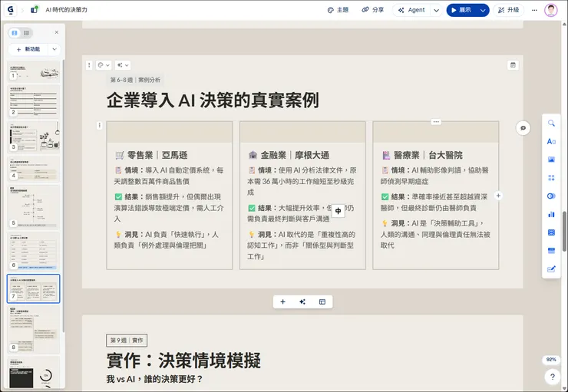Switch sidebar to filmstrip view
Screen dimensions: 568x392
(x=15, y=33)
